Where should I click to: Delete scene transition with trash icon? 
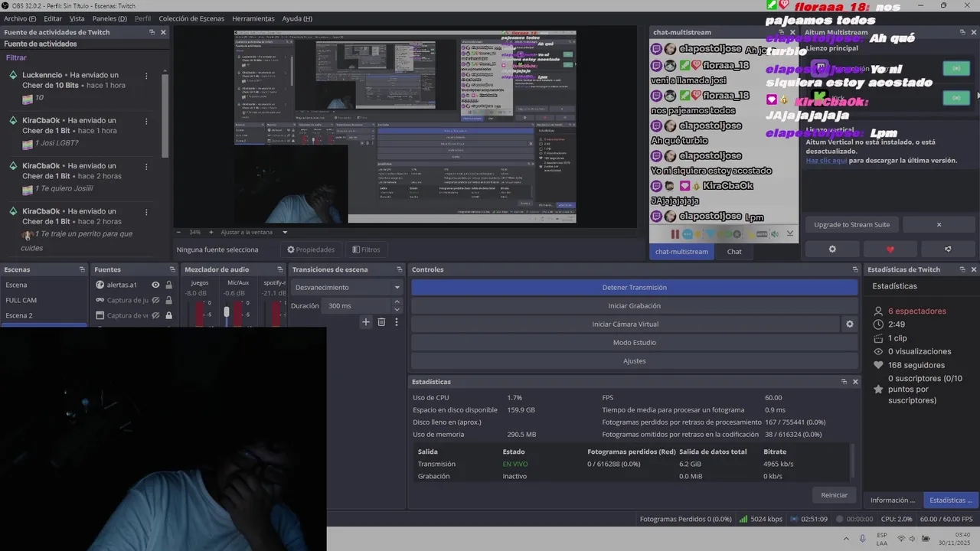click(x=381, y=322)
